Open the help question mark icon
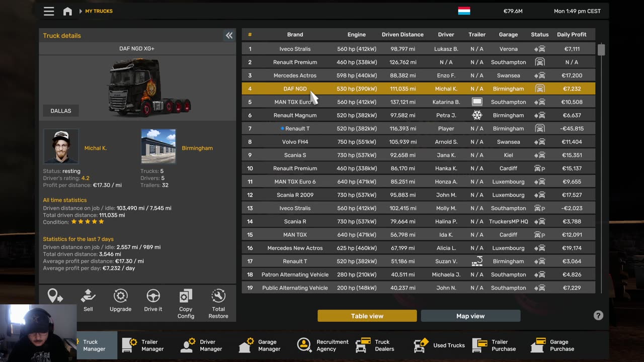The height and width of the screenshot is (362, 644). (x=598, y=315)
